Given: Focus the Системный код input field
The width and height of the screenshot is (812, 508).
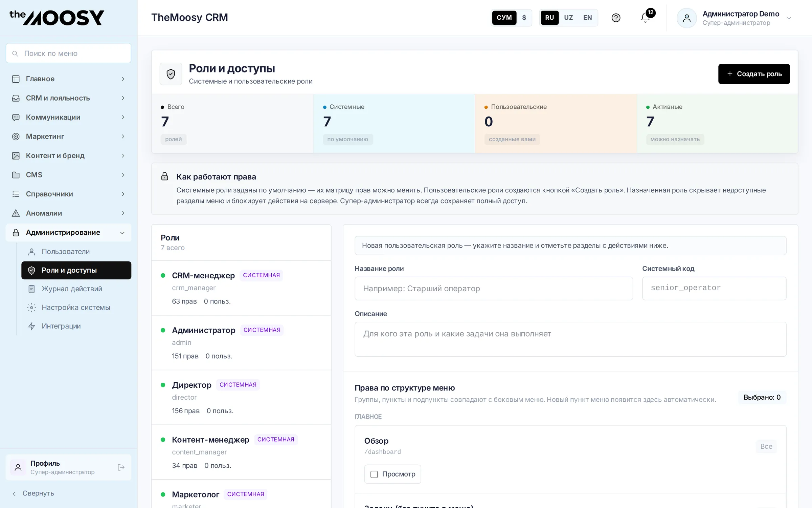Looking at the screenshot, I should [x=714, y=289].
